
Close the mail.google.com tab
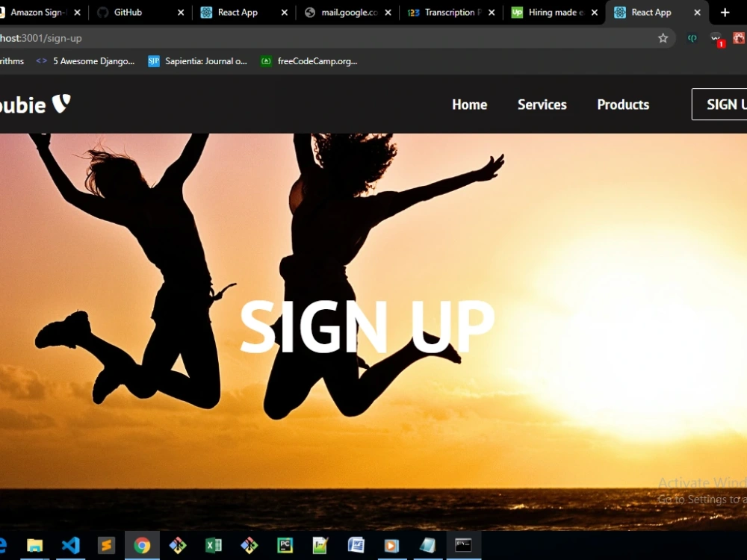point(388,13)
